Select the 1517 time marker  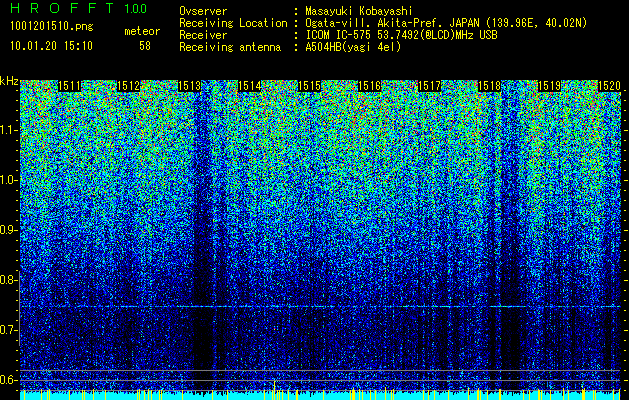430,86
